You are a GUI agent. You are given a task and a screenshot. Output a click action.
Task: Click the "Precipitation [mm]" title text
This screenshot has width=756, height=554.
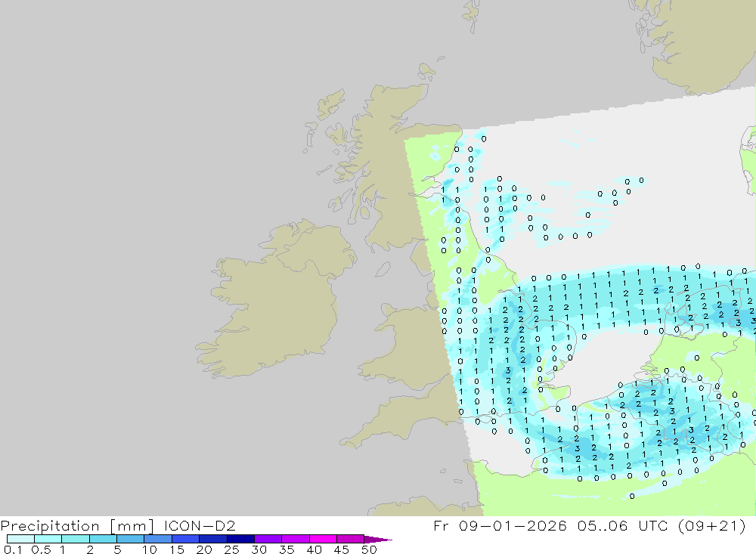click(77, 526)
